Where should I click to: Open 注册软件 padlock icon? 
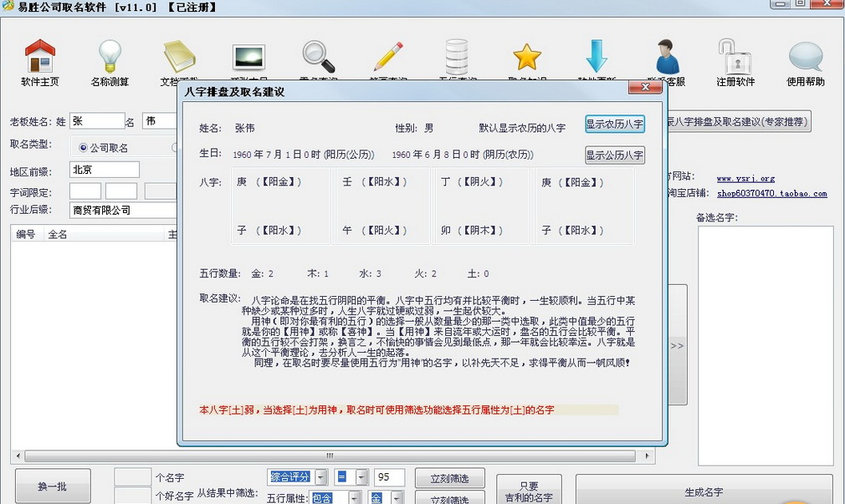(735, 57)
